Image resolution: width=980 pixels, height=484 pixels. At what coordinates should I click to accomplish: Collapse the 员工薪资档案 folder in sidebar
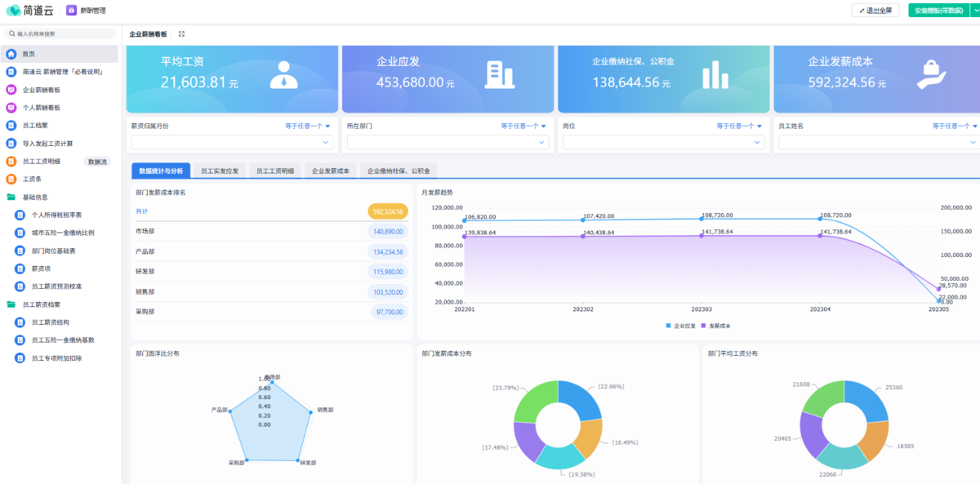coord(11,304)
